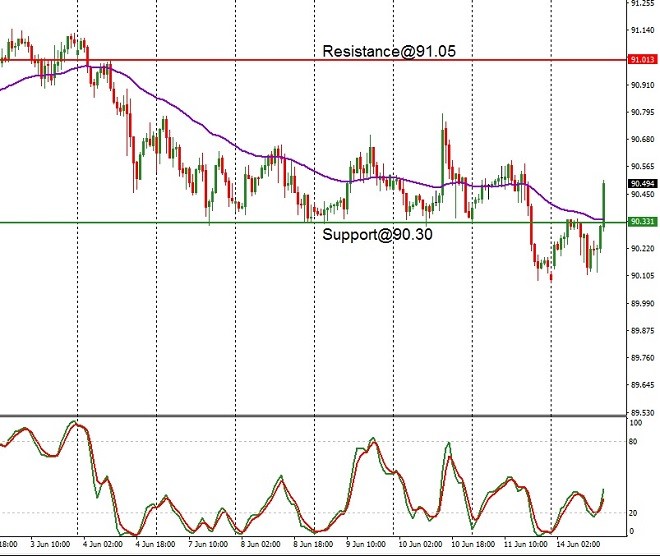The width and height of the screenshot is (660, 556).
Task: Click the black 90.494 current price tag
Action: 642,184
